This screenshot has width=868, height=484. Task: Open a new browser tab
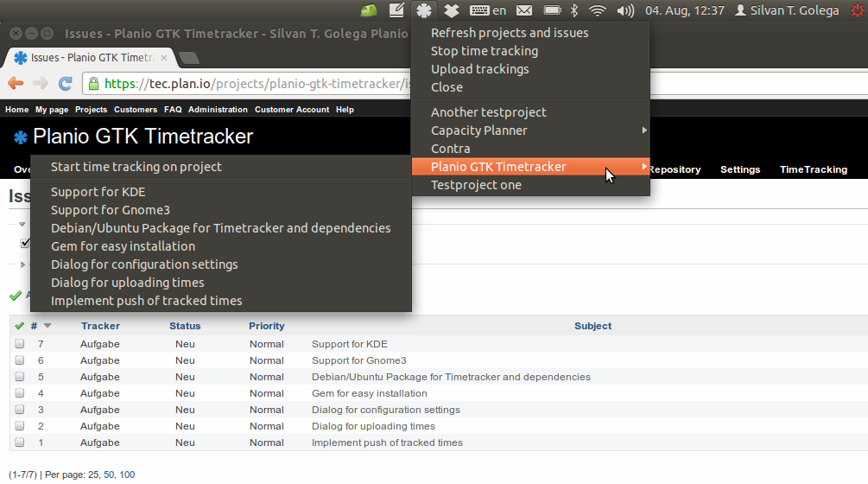tap(189, 58)
